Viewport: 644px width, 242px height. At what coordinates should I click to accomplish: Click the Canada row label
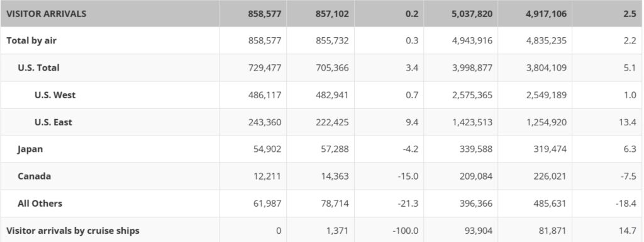click(x=34, y=176)
